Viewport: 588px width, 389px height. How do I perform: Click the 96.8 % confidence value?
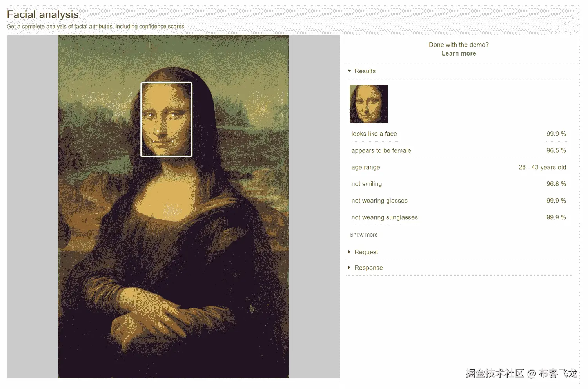click(x=556, y=184)
